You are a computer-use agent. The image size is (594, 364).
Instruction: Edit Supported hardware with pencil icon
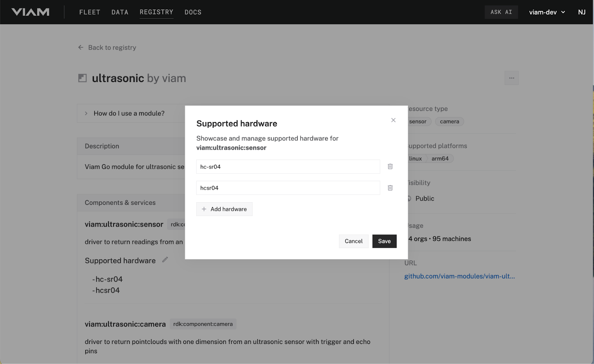click(x=165, y=260)
